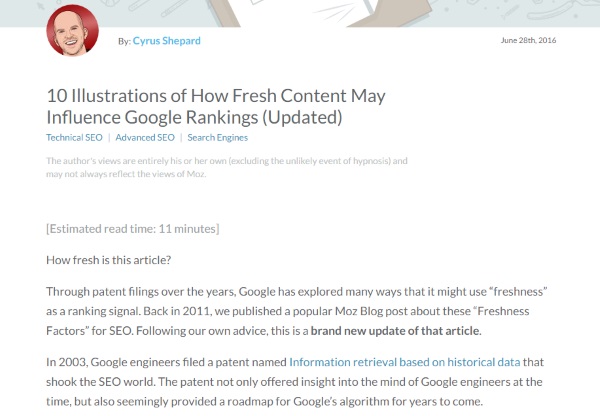This screenshot has height=416, width=600.
Task: Click the "How fresh is this article?" line
Action: (109, 260)
